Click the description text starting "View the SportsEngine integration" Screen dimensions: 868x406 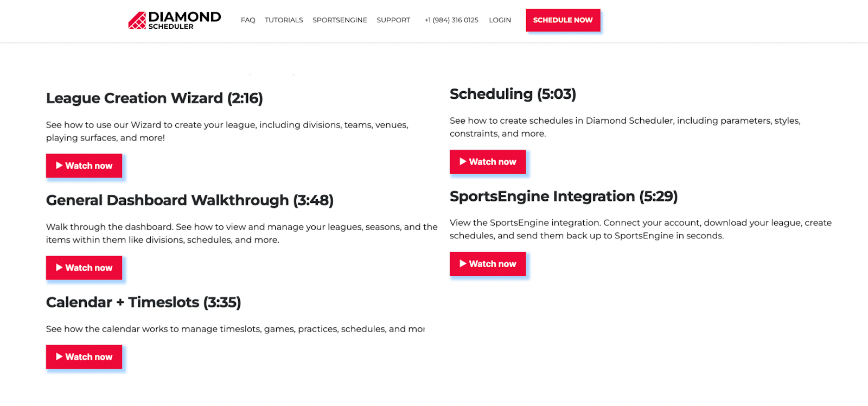[640, 229]
